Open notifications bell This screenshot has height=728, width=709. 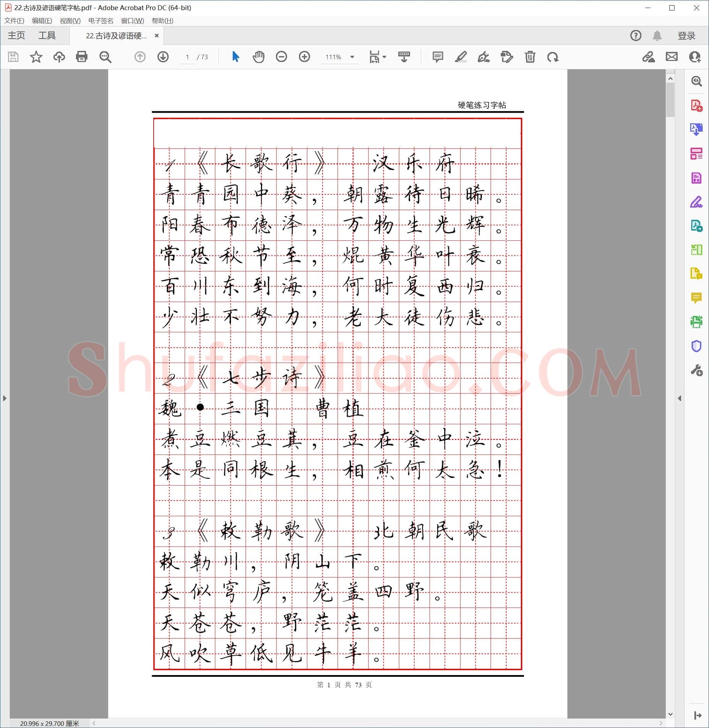point(657,36)
